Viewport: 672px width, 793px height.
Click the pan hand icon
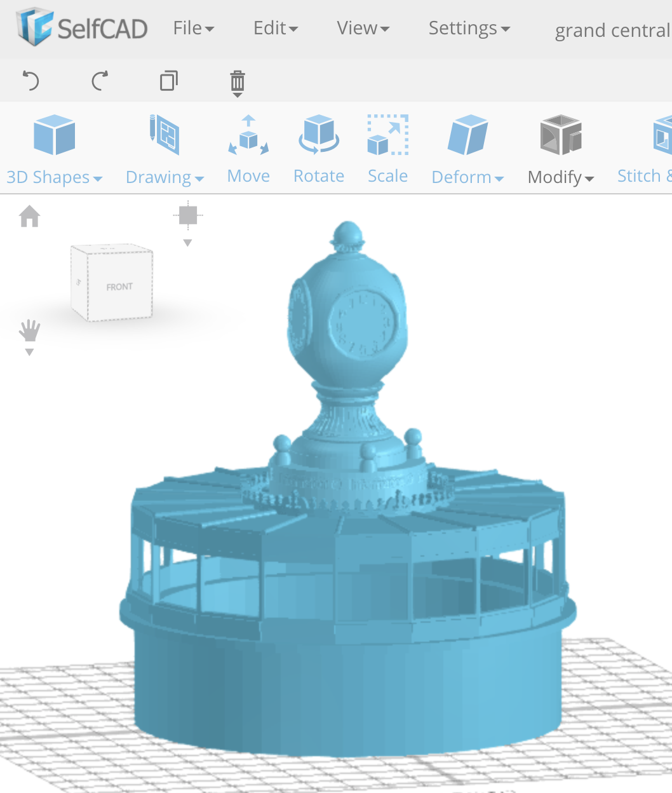click(29, 329)
